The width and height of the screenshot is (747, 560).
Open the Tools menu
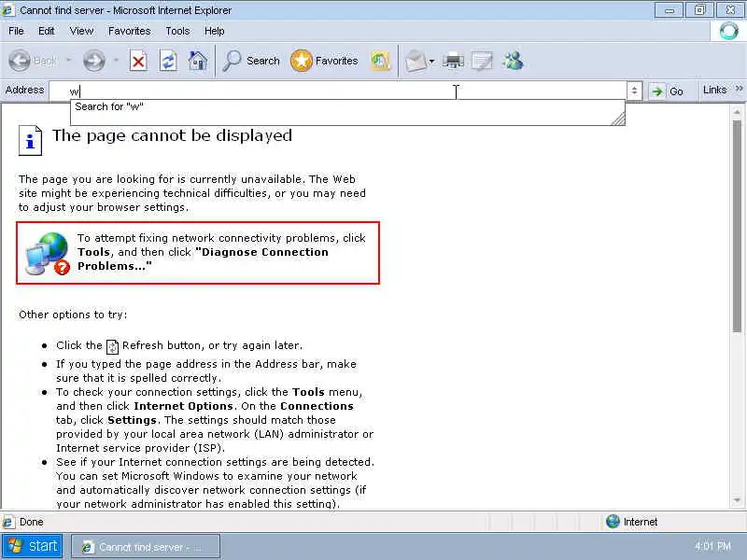click(177, 31)
